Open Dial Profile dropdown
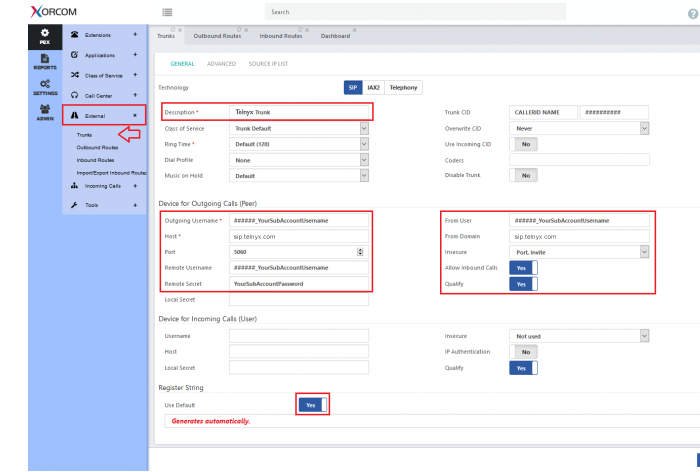Viewport: 700px width, 472px height. tap(299, 160)
